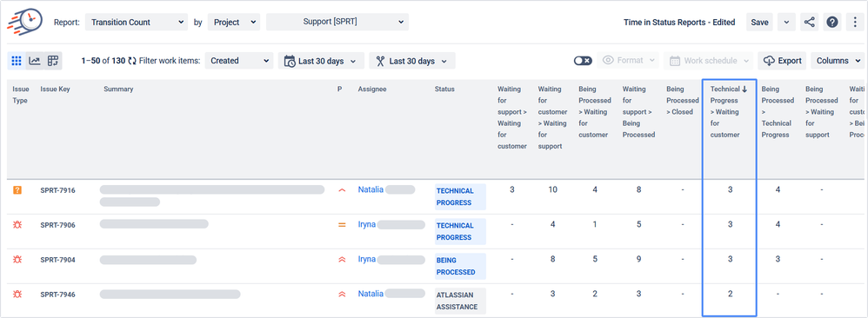Screen dimensions: 868x318
Task: Open the Created filter dropdown
Action: [239, 61]
